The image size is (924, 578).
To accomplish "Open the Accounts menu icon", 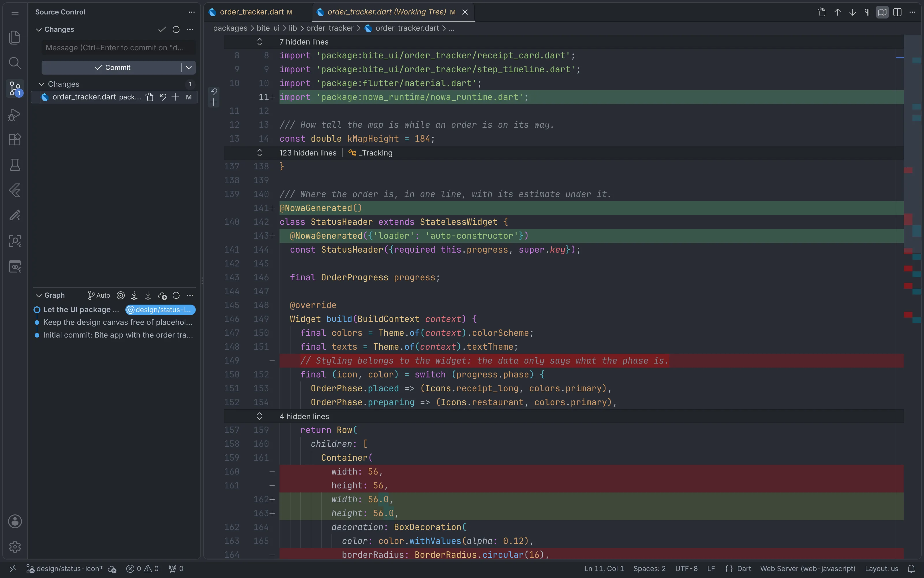I will point(15,521).
